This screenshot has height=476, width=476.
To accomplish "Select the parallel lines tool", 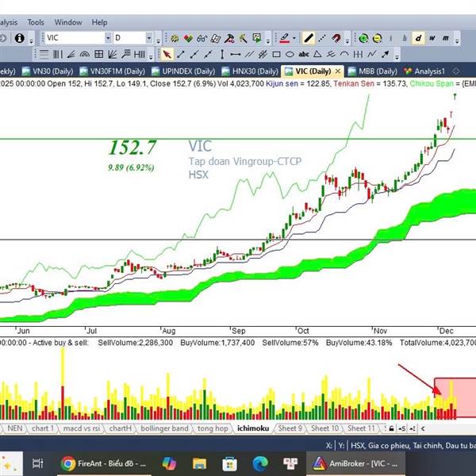I will point(249,54).
